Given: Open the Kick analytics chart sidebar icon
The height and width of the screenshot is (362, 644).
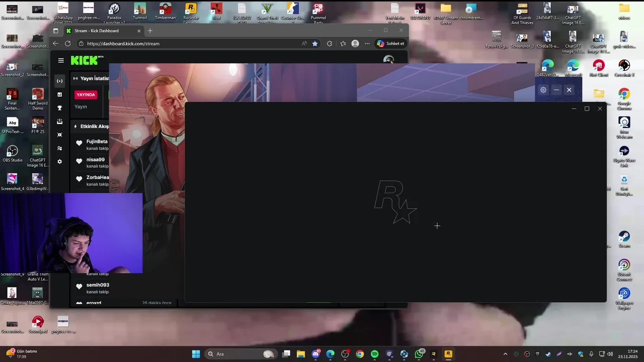Looking at the screenshot, I should point(60,95).
